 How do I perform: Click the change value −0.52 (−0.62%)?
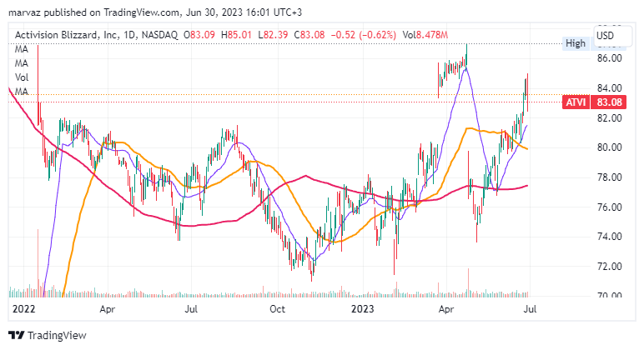tap(364, 35)
